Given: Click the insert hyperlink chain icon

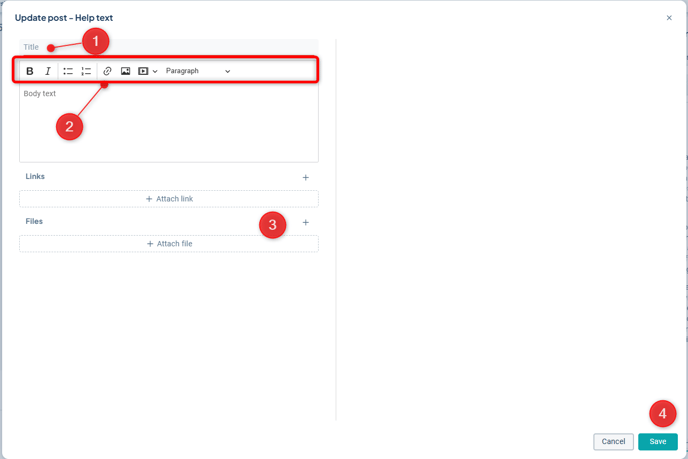Looking at the screenshot, I should [107, 71].
